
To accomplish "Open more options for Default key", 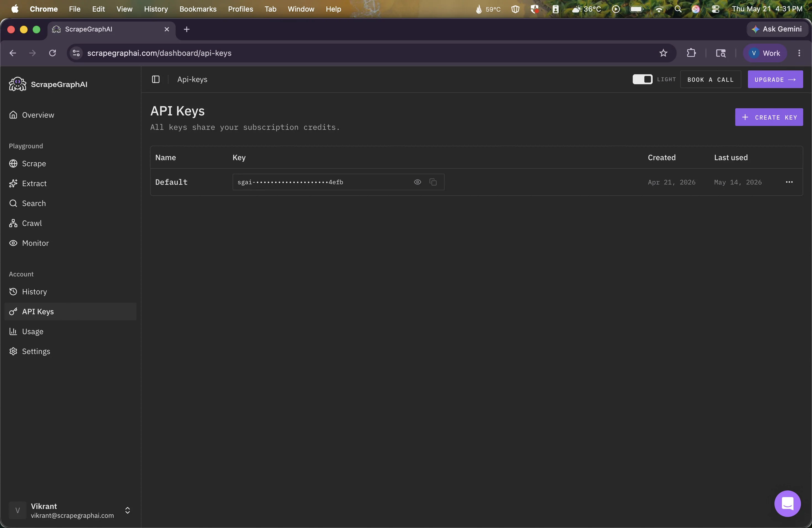I will (x=789, y=182).
